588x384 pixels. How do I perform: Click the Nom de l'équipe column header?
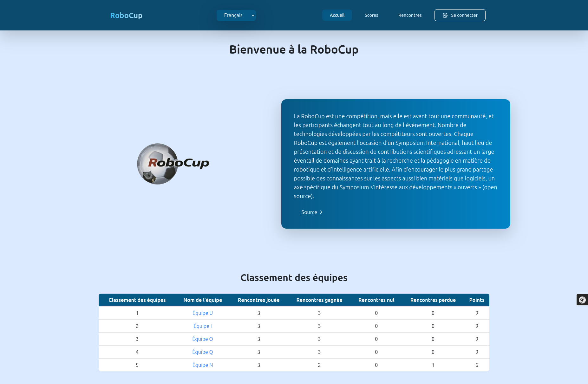coord(202,300)
